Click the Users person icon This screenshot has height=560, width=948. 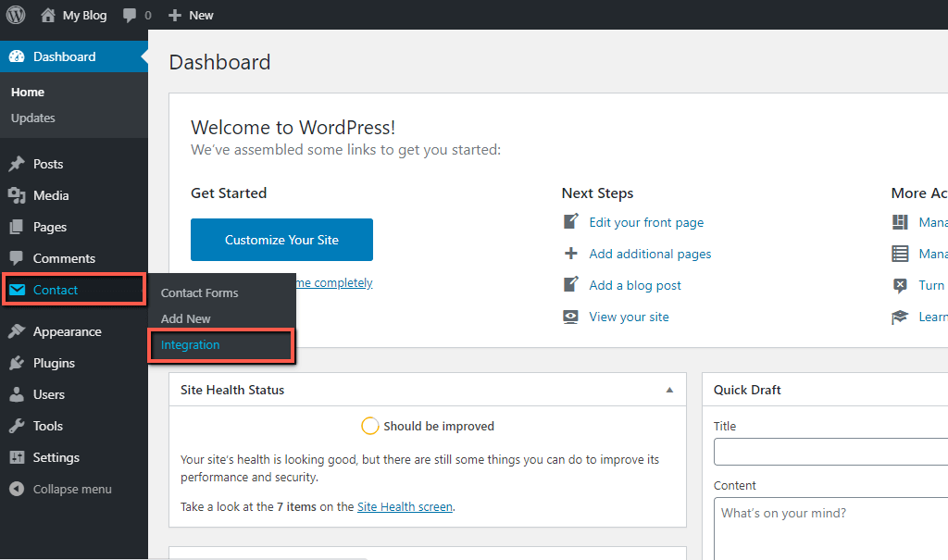pos(17,394)
